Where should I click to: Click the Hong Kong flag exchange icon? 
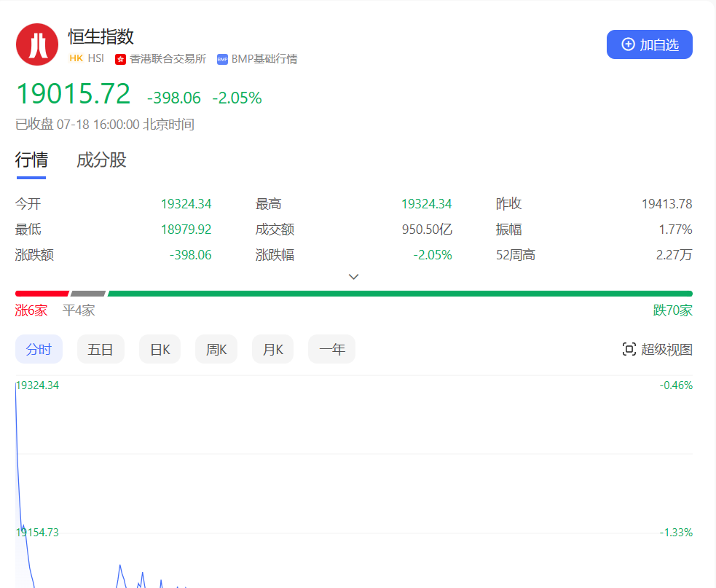coord(121,60)
